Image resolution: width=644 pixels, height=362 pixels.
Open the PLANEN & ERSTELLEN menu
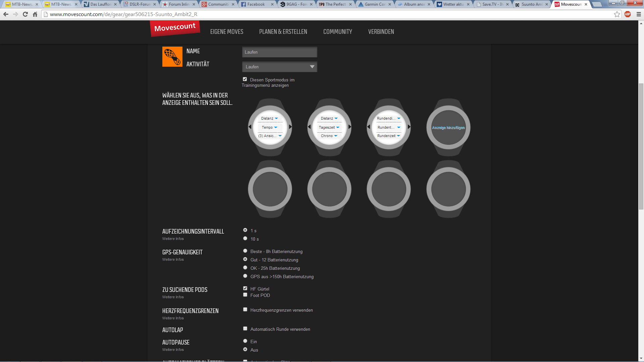[x=283, y=32]
